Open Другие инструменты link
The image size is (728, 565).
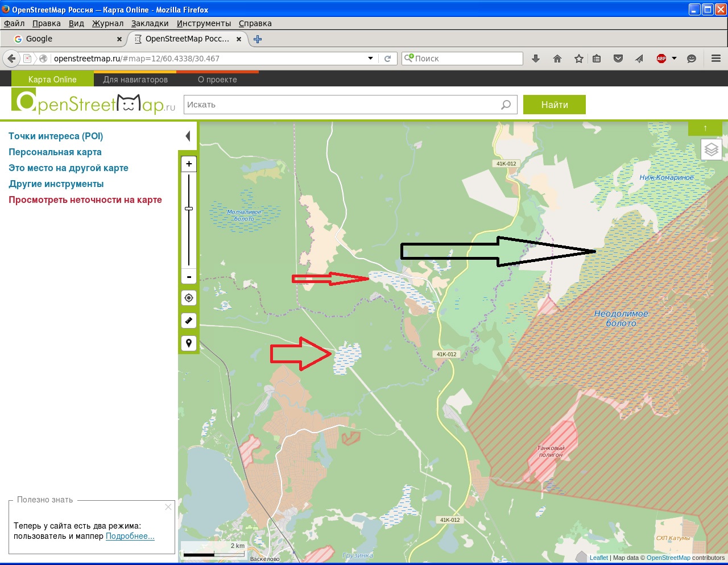[x=56, y=184]
